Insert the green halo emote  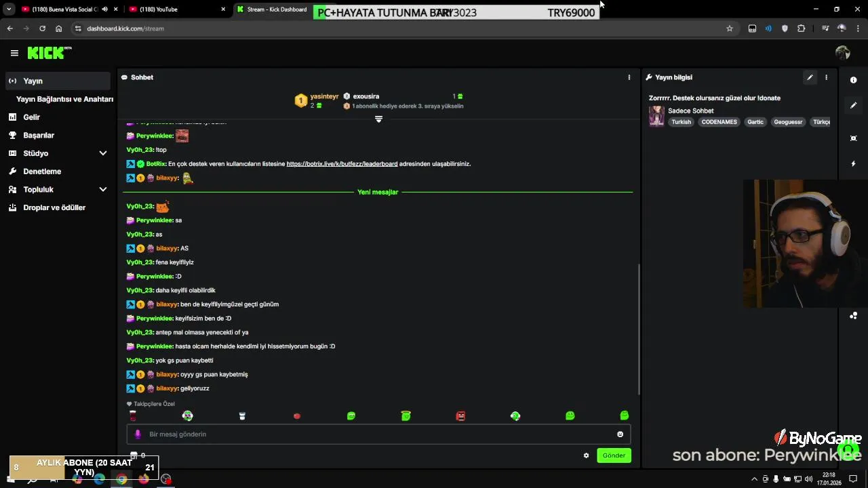coord(406,415)
